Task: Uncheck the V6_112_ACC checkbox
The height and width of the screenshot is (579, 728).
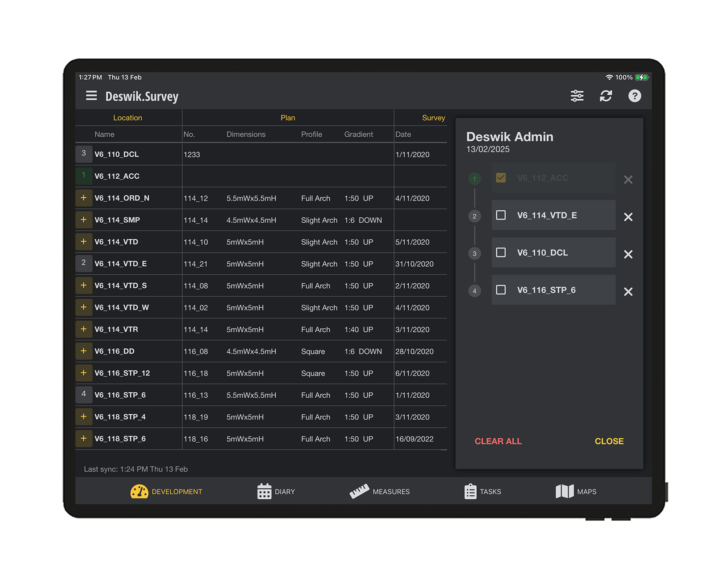Action: click(x=501, y=178)
